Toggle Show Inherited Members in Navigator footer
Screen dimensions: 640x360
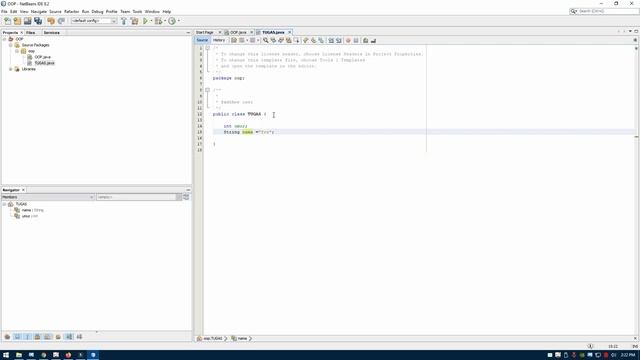point(7,337)
